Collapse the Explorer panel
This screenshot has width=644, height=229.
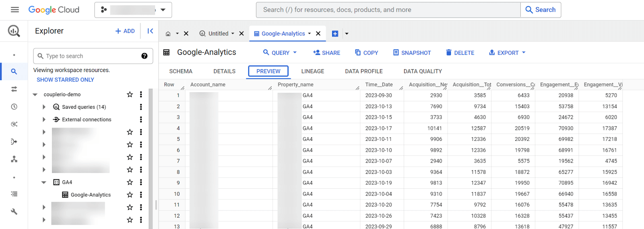click(150, 31)
